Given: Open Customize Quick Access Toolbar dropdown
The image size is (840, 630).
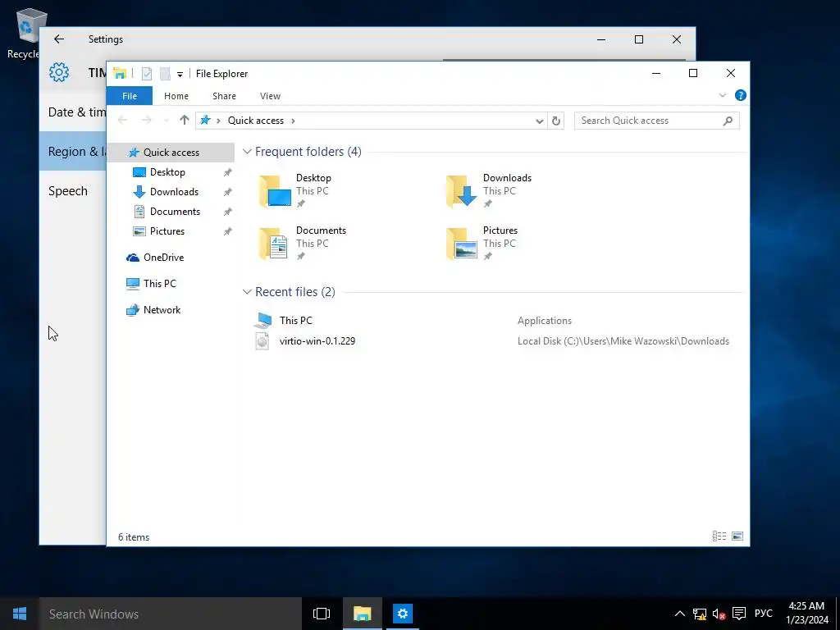Looking at the screenshot, I should click(x=180, y=74).
